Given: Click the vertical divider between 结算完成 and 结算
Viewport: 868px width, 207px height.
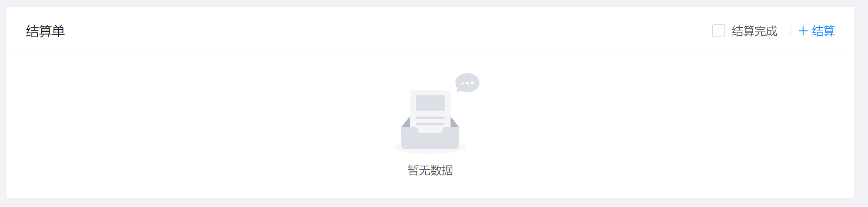Looking at the screenshot, I should tap(790, 31).
